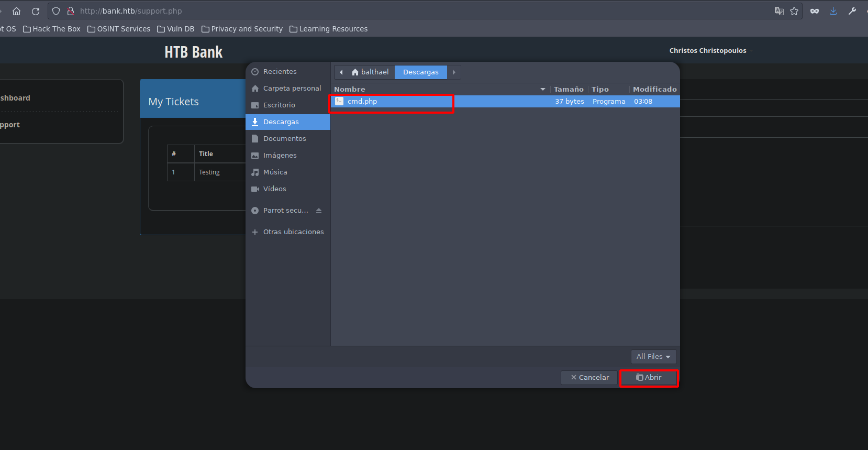Click the path bar right arrow

click(454, 72)
